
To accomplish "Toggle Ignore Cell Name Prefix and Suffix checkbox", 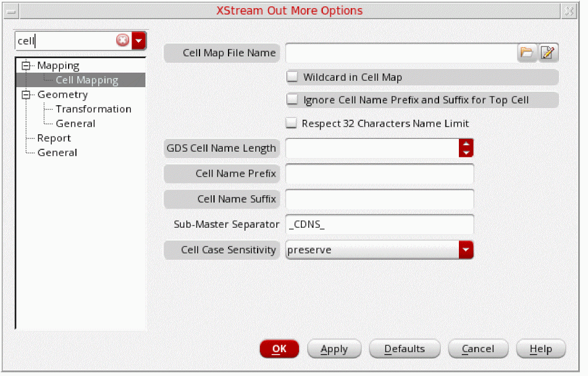I will pos(292,100).
